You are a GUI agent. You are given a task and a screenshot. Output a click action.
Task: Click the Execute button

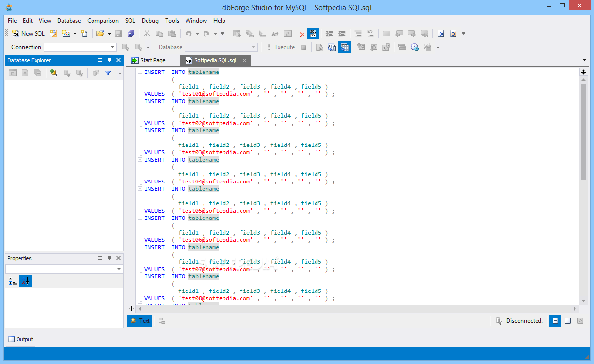(280, 47)
